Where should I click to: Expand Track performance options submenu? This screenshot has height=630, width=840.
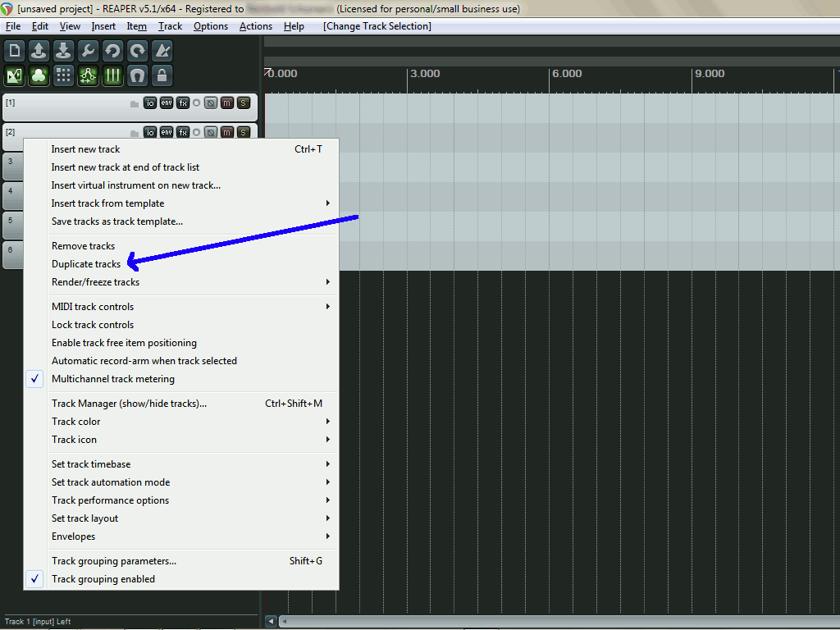(181, 500)
